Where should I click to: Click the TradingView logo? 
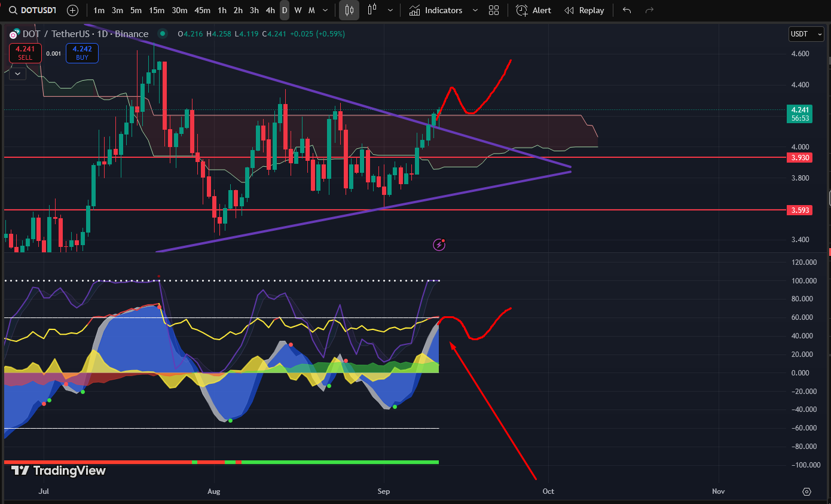tap(59, 471)
